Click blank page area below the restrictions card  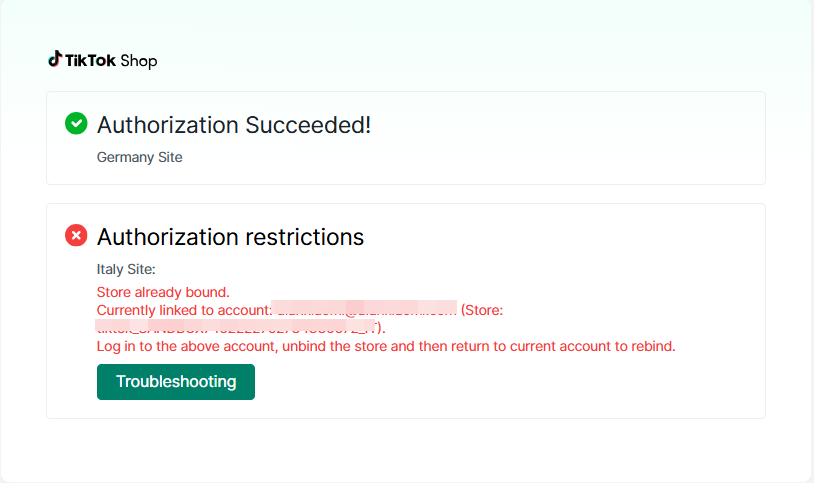[x=405, y=451]
